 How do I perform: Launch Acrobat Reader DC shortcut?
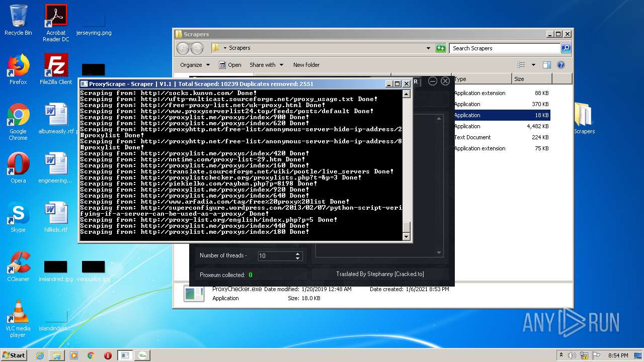click(x=56, y=23)
